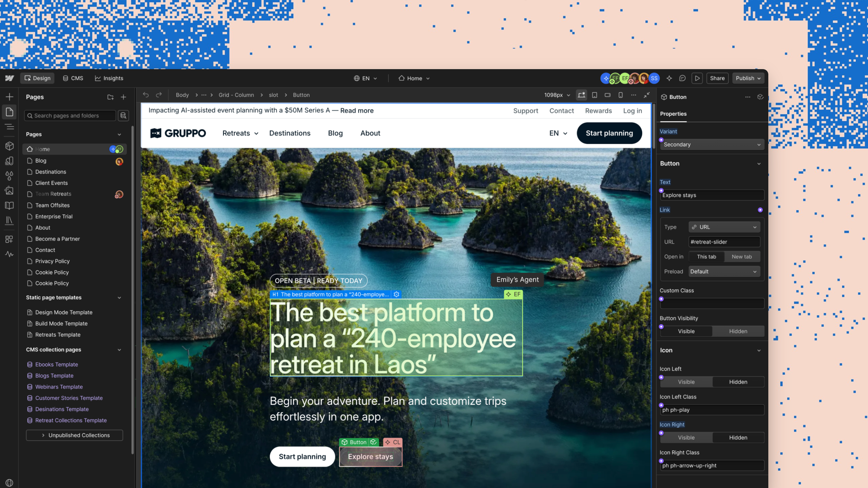Click Read more link in banner
Image resolution: width=868 pixels, height=488 pixels.
click(357, 110)
